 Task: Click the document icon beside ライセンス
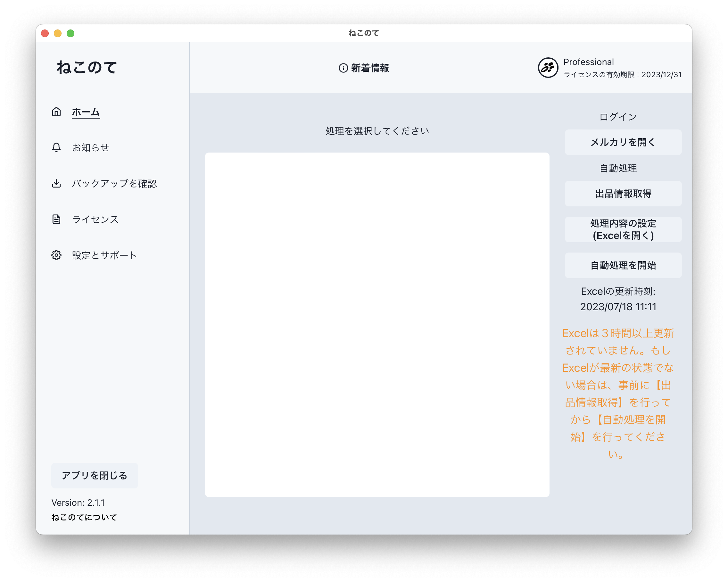pos(56,219)
